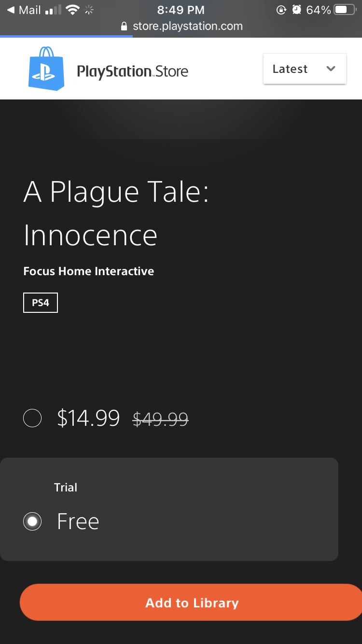Tap the PS4 platform tag
362x644 pixels.
point(41,303)
